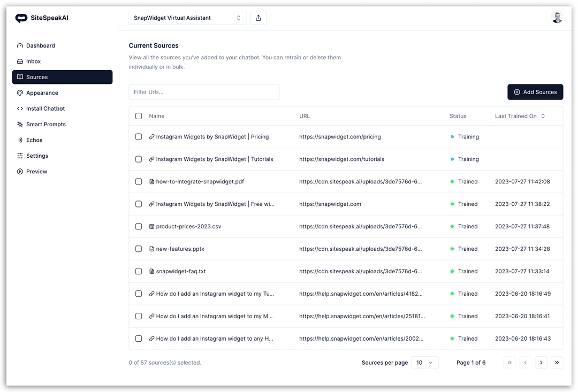Viewport: 578px width, 392px height.
Task: Click the Name column header
Action: 157,116
